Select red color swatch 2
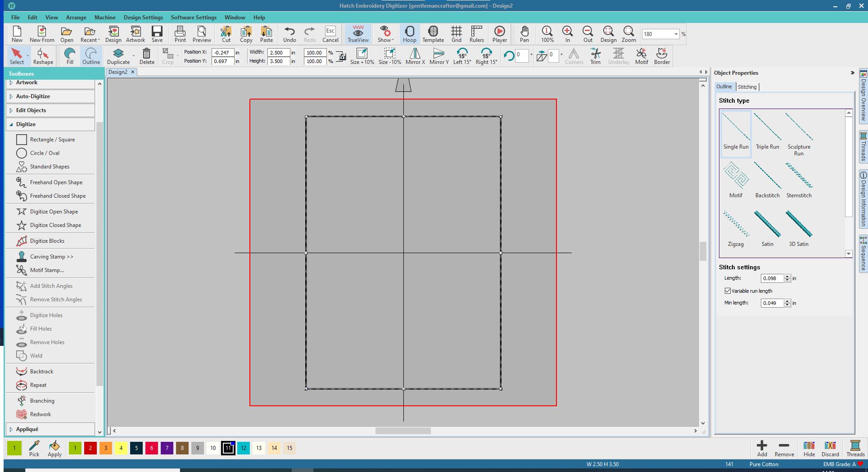Viewport: 868px width, 472px height. coord(90,448)
